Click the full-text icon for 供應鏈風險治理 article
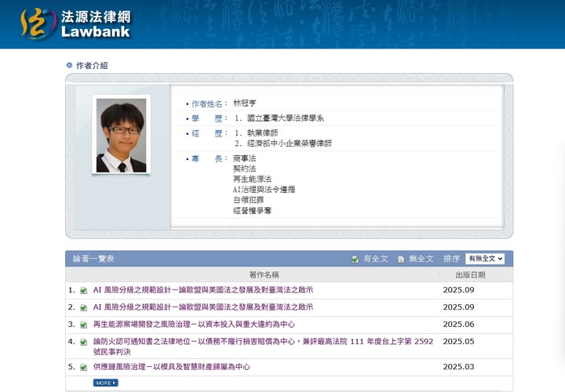 pyautogui.click(x=83, y=367)
